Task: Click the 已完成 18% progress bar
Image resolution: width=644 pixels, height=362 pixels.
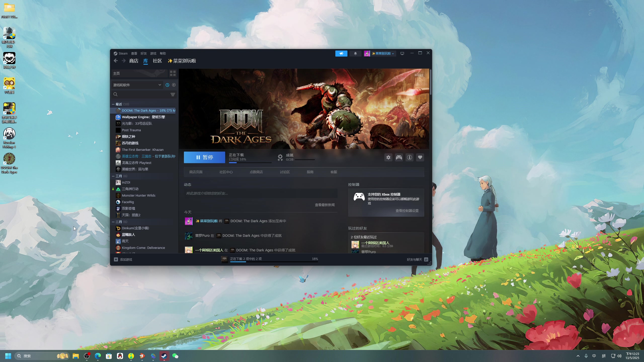Action: pos(250,163)
